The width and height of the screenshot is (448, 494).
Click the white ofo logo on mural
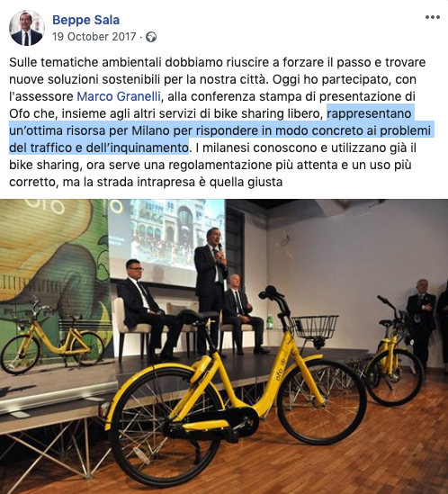pyautogui.click(x=45, y=206)
